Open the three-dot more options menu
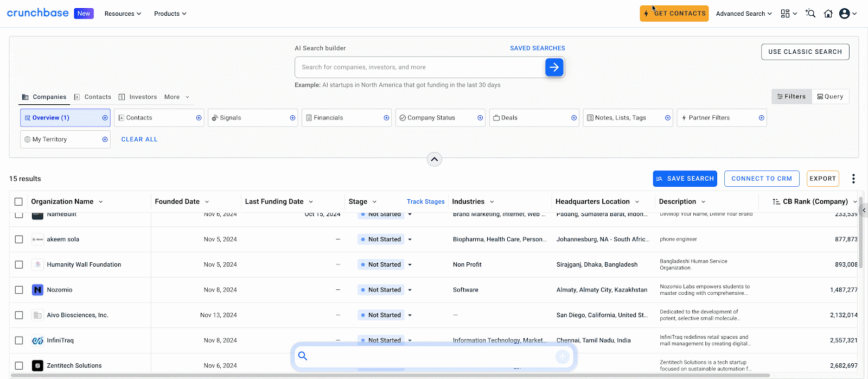The height and width of the screenshot is (379, 868). pyautogui.click(x=853, y=179)
